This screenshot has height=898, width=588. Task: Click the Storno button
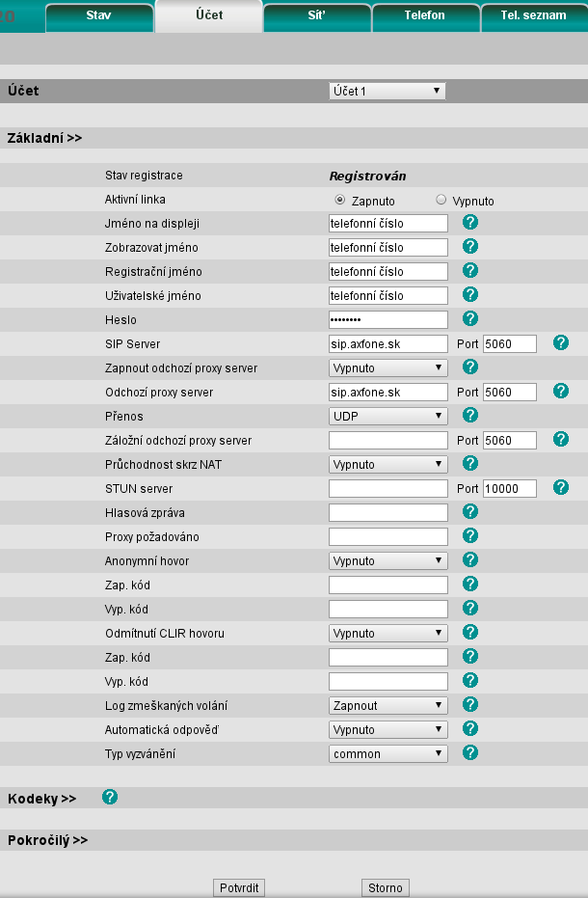coord(386,887)
